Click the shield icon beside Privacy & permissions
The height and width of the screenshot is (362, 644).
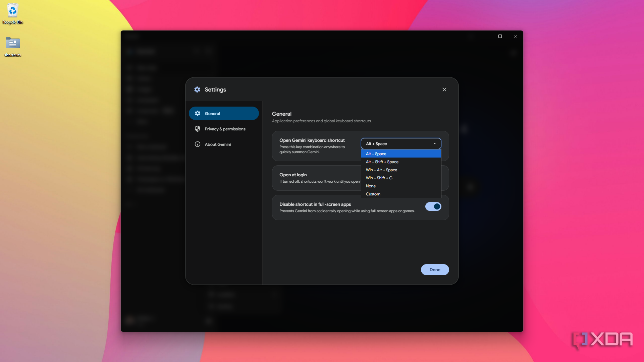point(198,129)
